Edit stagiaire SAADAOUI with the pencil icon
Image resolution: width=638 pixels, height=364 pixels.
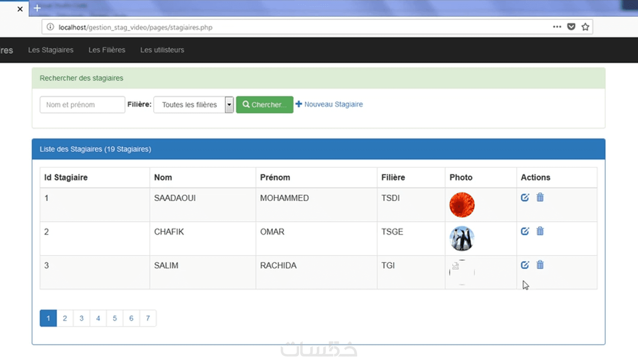[x=525, y=197]
